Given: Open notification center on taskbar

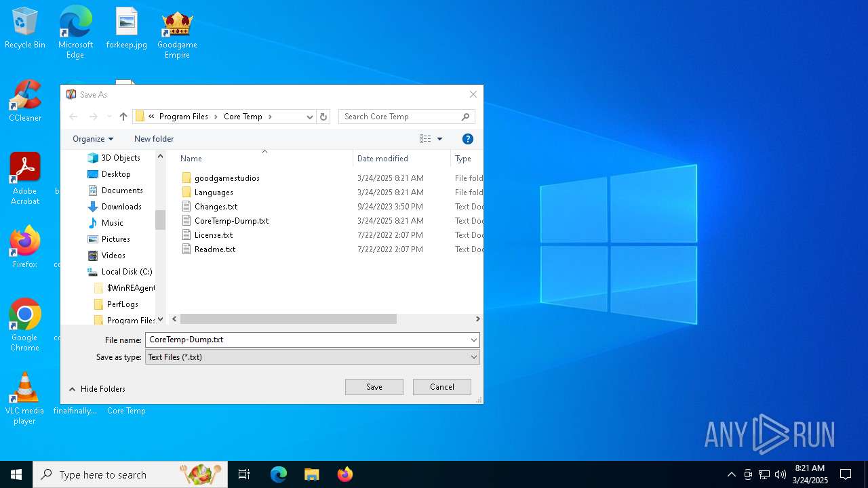Looking at the screenshot, I should [x=846, y=474].
